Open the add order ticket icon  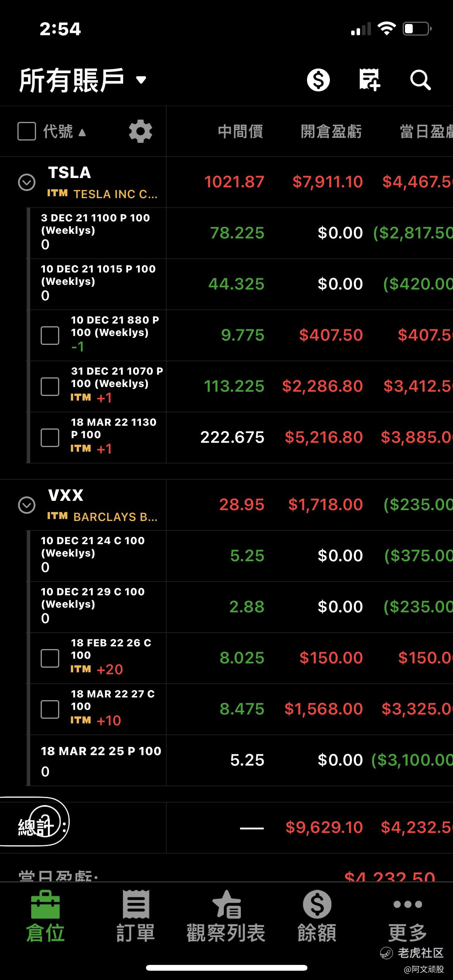369,80
